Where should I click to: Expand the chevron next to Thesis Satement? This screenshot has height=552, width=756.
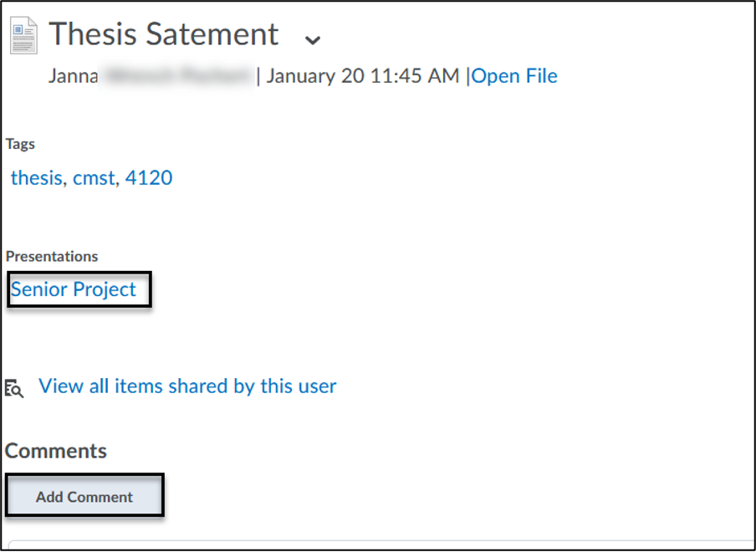(x=312, y=40)
